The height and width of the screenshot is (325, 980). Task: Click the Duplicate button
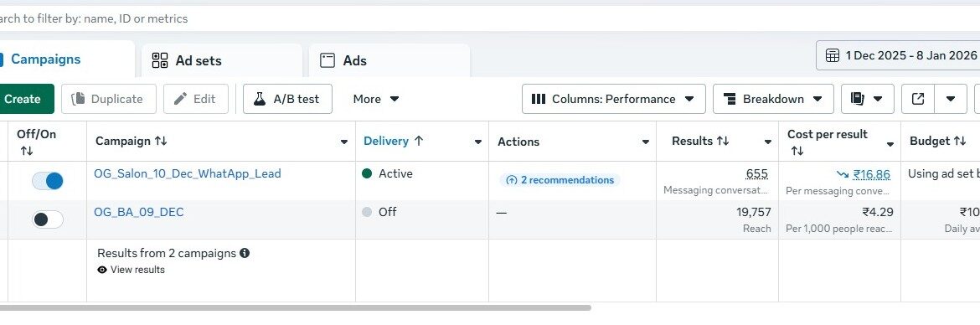click(x=109, y=99)
